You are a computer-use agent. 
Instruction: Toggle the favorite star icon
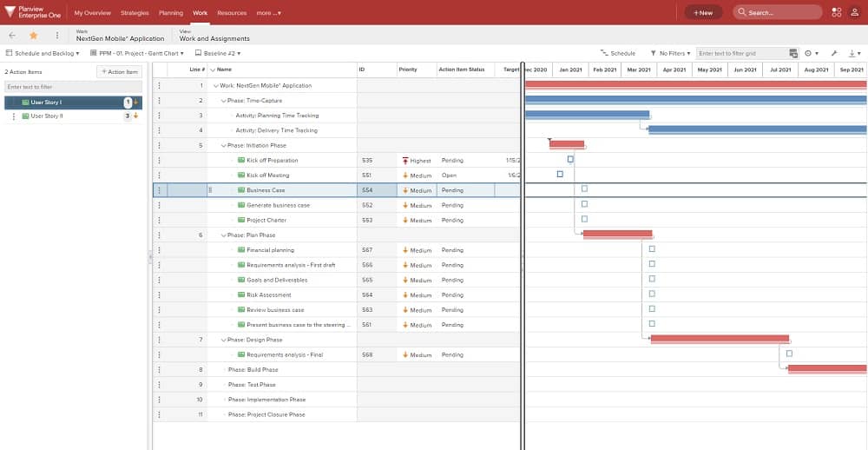click(34, 36)
